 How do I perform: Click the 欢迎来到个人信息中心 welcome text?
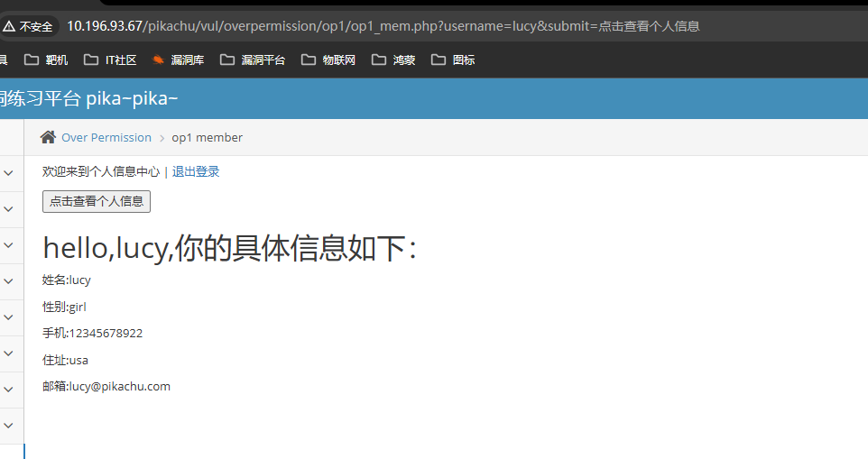[101, 171]
